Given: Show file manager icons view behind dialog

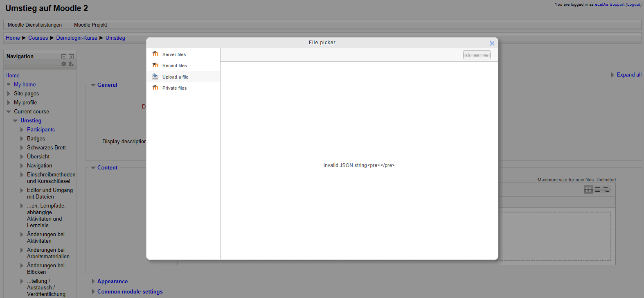Looking at the screenshot, I should click(588, 190).
